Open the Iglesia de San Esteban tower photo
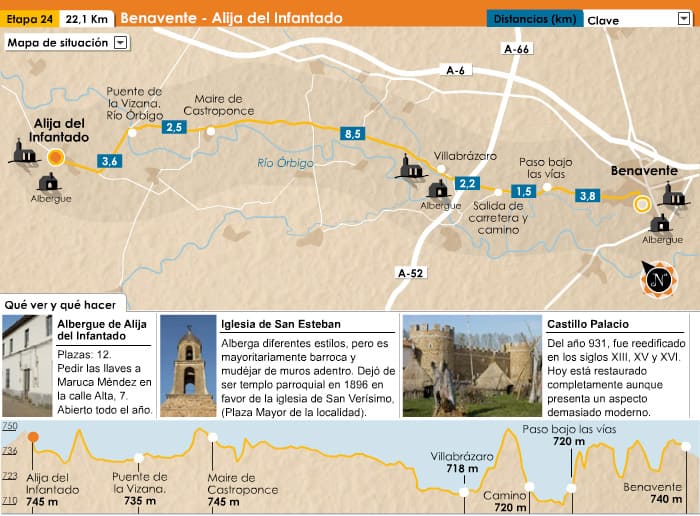This screenshot has width=700, height=516. click(x=188, y=366)
